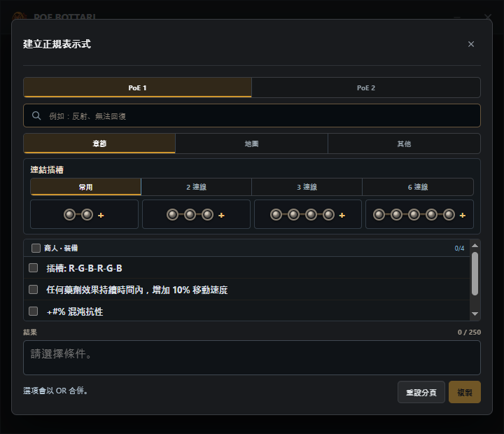Image resolution: width=504 pixels, height=434 pixels.
Task: Focus the 例如：反射、無法回復 search field
Action: [252, 115]
